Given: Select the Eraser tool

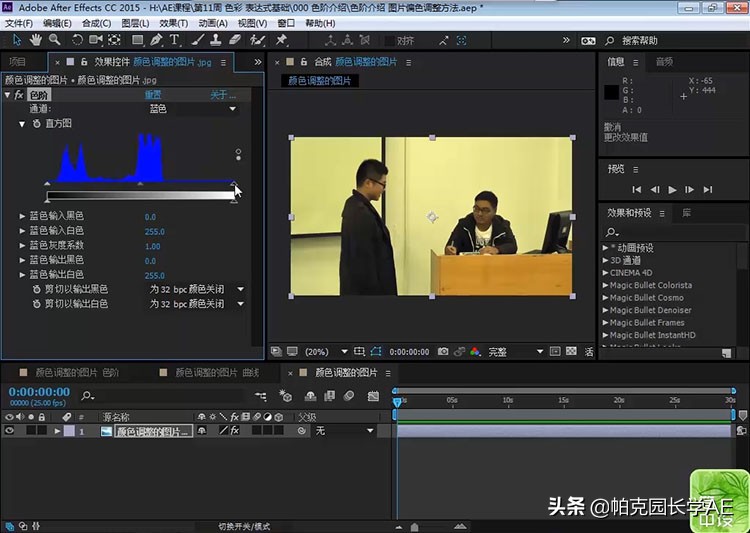Looking at the screenshot, I should [x=235, y=40].
